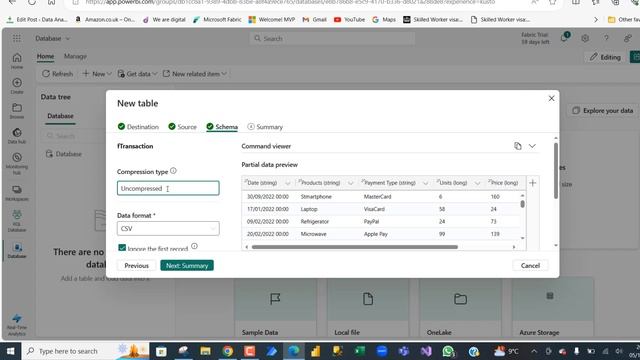640x360 pixels.
Task: Open Monitoring hub in the left sidebar
Action: 17,163
